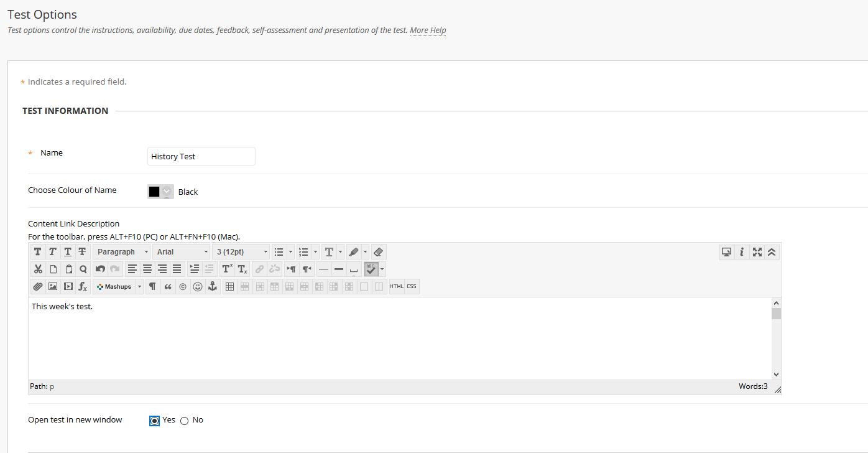Expand highlight colour dropdown arrow

[365, 252]
